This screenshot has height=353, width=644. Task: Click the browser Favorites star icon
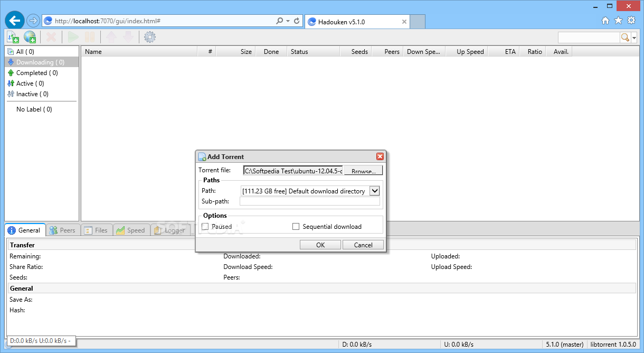point(618,21)
